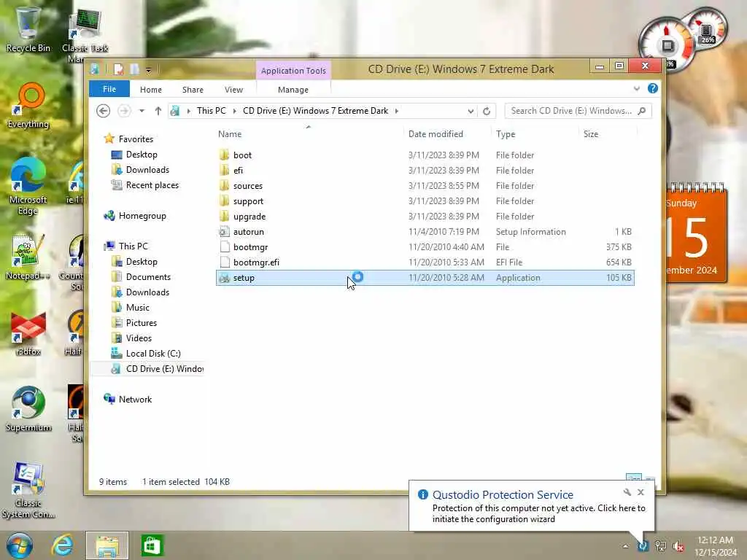747x560 pixels.
Task: Select the boot folder
Action: point(425,155)
